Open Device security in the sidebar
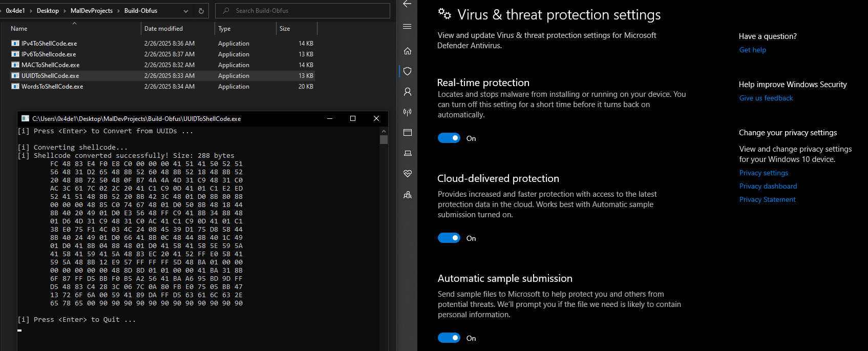The image size is (868, 351). pos(408,153)
